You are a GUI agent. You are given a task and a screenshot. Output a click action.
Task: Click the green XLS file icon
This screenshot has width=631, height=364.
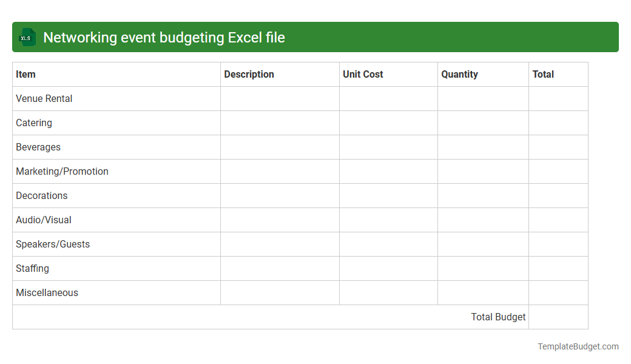point(27,37)
